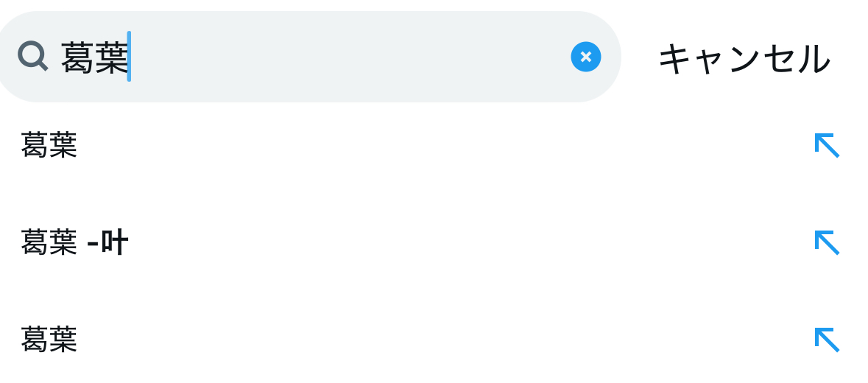Image resolution: width=868 pixels, height=383 pixels.
Task: Dismiss the search by tapping キャンセル
Action: point(744,59)
